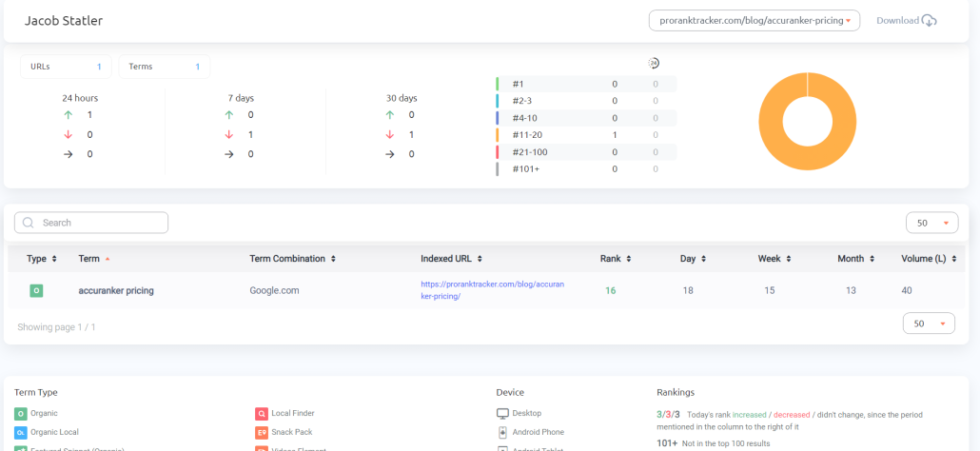Viewport: 980px width, 451px height.
Task: Click the Desktop device icon
Action: point(502,414)
